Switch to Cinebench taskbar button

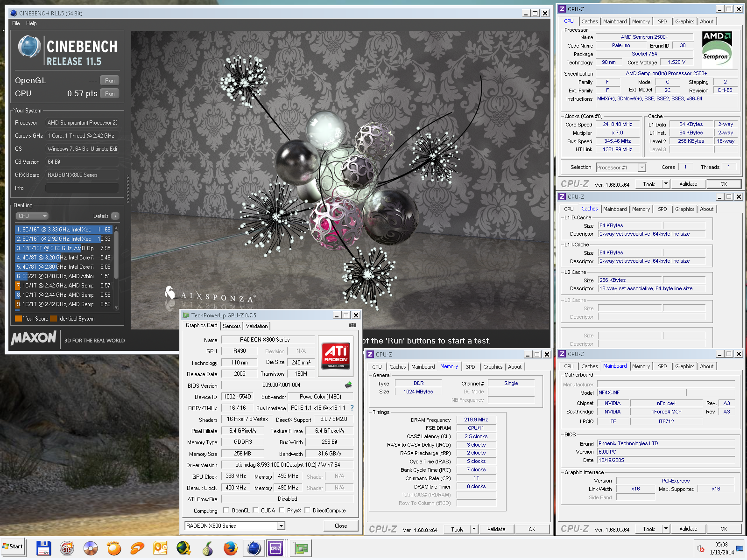click(254, 548)
